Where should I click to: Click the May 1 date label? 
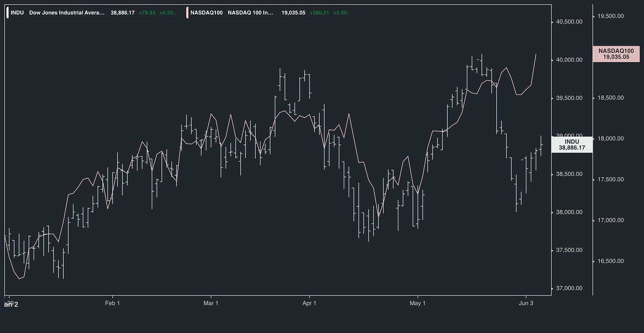point(418,303)
